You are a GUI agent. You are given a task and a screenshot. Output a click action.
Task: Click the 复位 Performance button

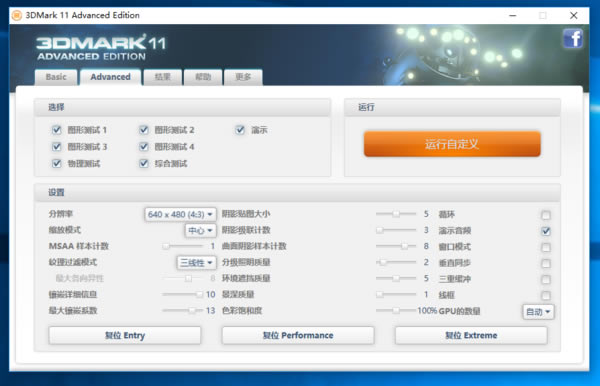[x=298, y=336]
